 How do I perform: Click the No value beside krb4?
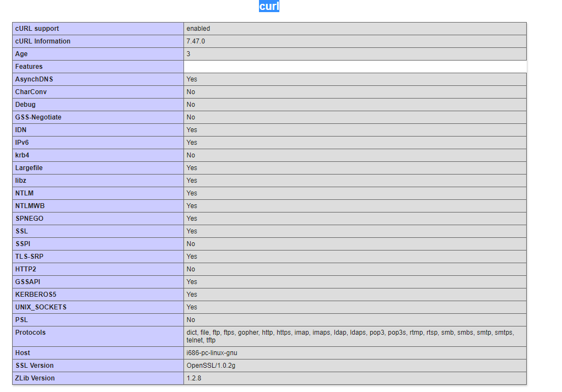coord(191,155)
